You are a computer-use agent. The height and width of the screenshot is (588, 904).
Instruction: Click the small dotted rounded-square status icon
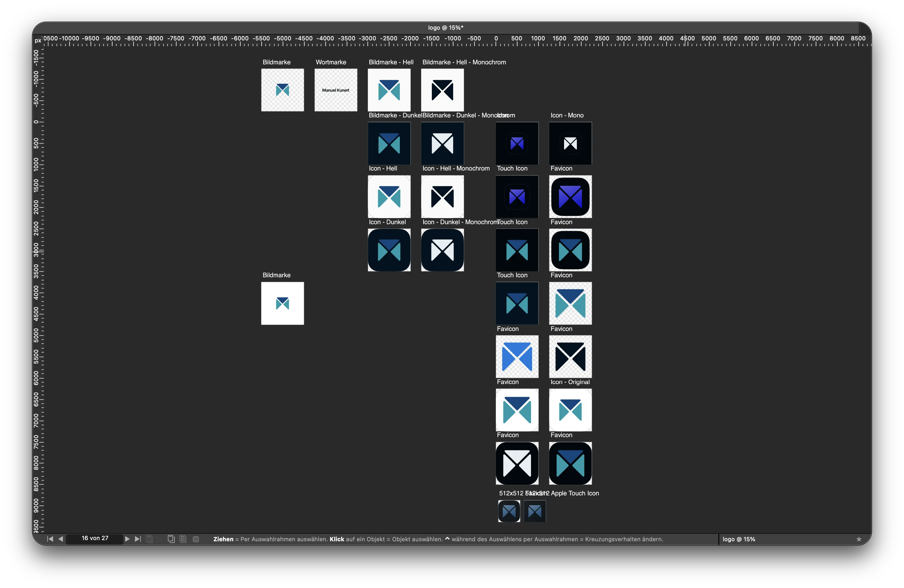coord(196,539)
